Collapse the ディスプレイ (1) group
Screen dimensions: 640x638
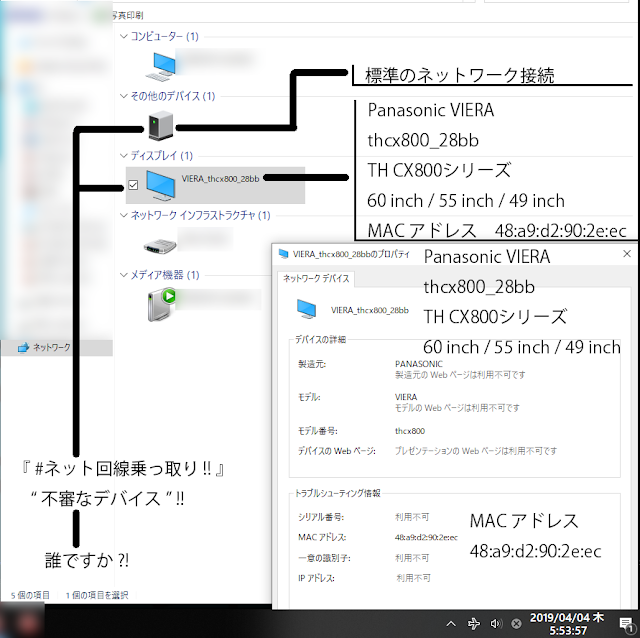click(x=124, y=156)
